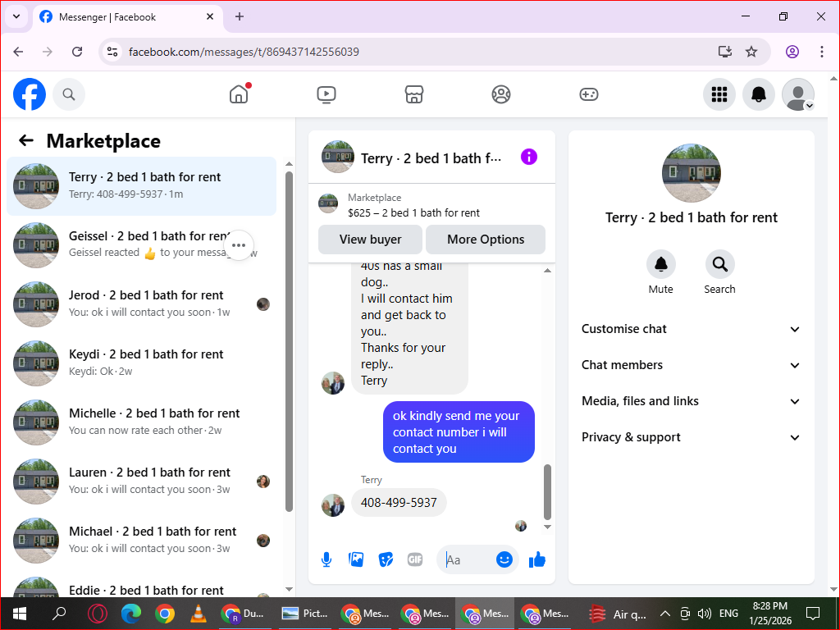
Task: Open the Facebook search magnifier
Action: (x=69, y=94)
